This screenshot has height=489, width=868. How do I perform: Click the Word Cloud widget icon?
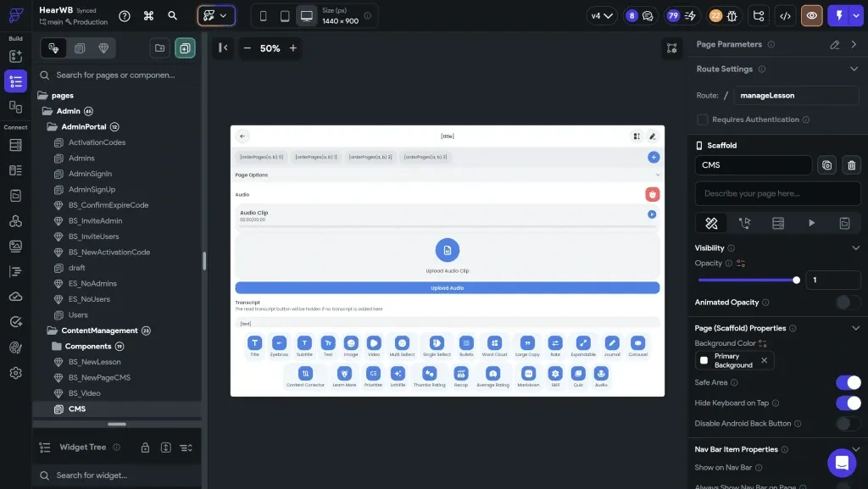pos(494,342)
